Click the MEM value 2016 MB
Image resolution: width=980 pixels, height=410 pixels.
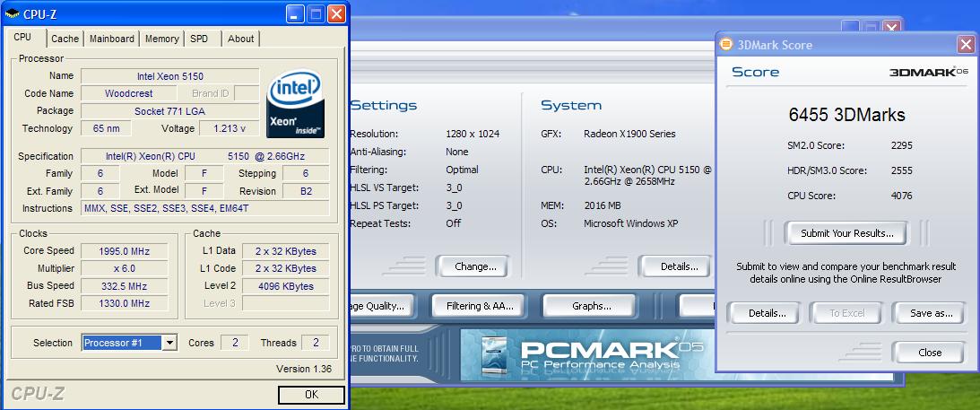point(602,205)
